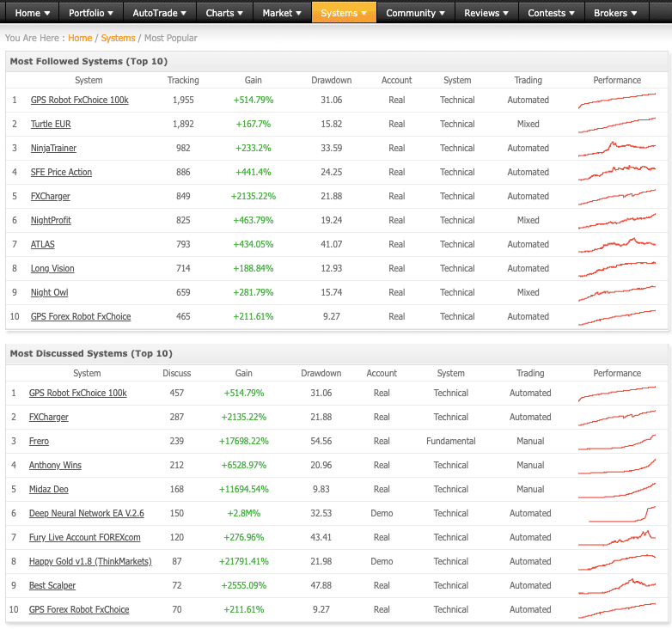Image resolution: width=672 pixels, height=629 pixels.
Task: Open FXCharger in Most Discussed list
Action: (48, 417)
